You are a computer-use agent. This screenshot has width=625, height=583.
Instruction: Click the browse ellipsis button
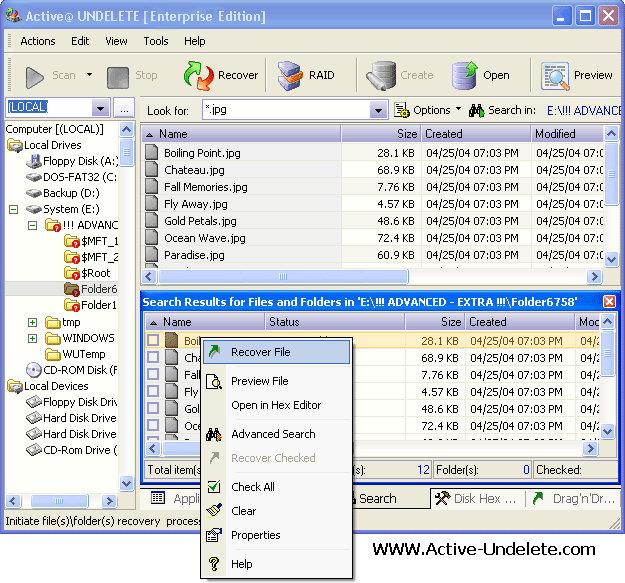tap(124, 108)
